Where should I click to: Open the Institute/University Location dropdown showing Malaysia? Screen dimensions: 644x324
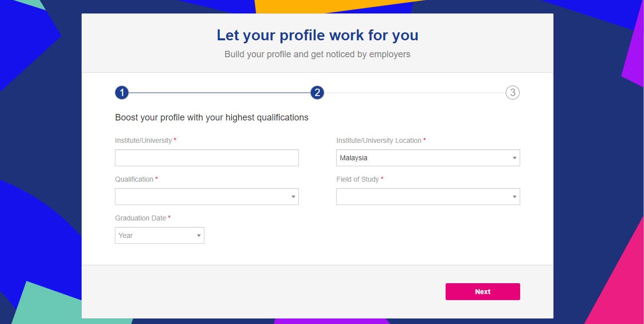428,158
